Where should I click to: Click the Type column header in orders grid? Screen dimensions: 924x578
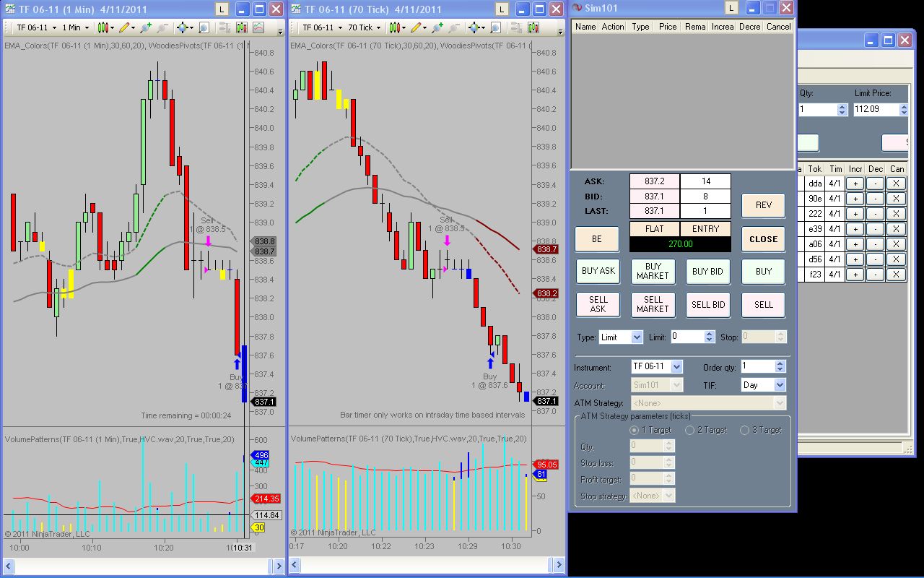641,27
